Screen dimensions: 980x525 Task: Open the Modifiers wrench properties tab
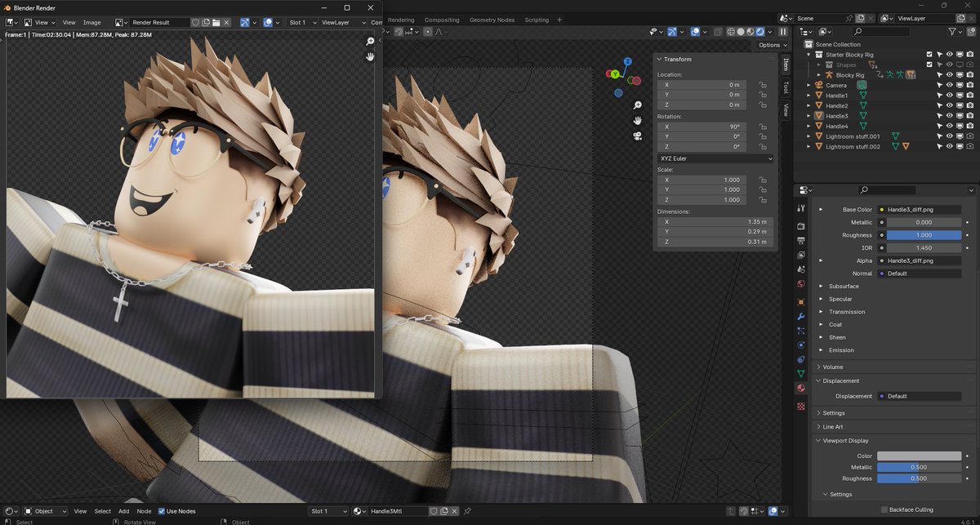(x=800, y=316)
